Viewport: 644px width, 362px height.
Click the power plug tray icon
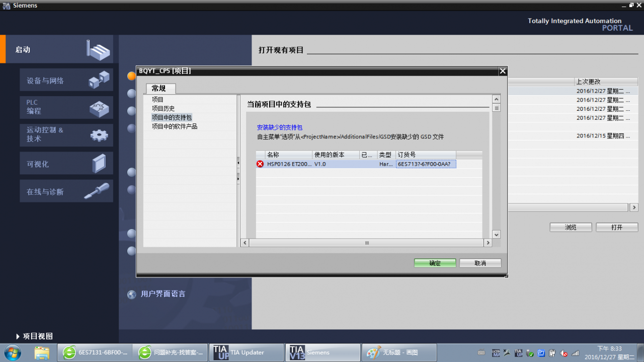click(552, 353)
